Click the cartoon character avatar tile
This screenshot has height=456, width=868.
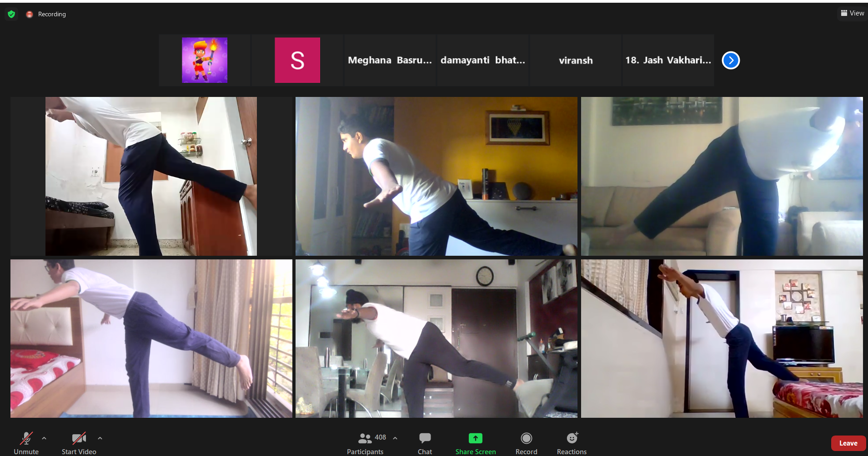click(x=205, y=60)
